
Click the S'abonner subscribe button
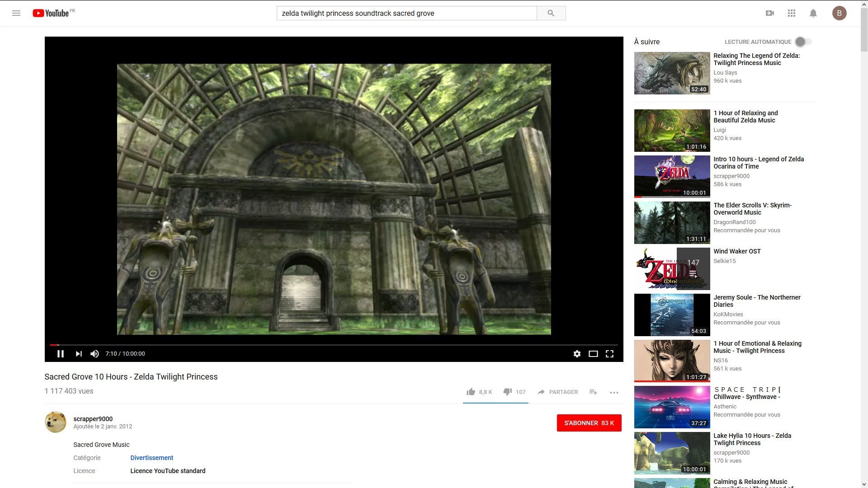click(589, 423)
